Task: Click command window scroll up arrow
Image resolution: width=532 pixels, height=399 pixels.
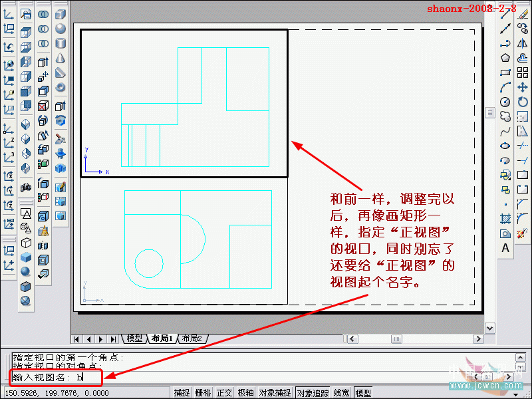Action: click(521, 357)
